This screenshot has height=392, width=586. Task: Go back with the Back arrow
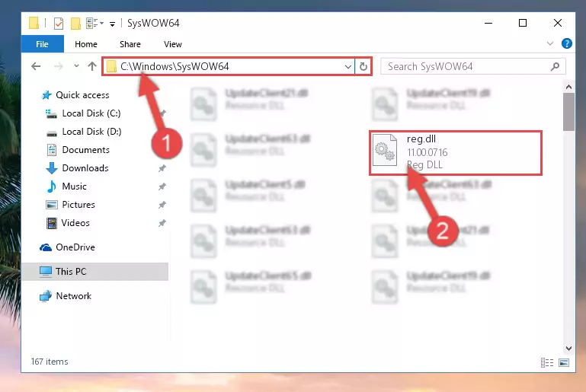36,66
